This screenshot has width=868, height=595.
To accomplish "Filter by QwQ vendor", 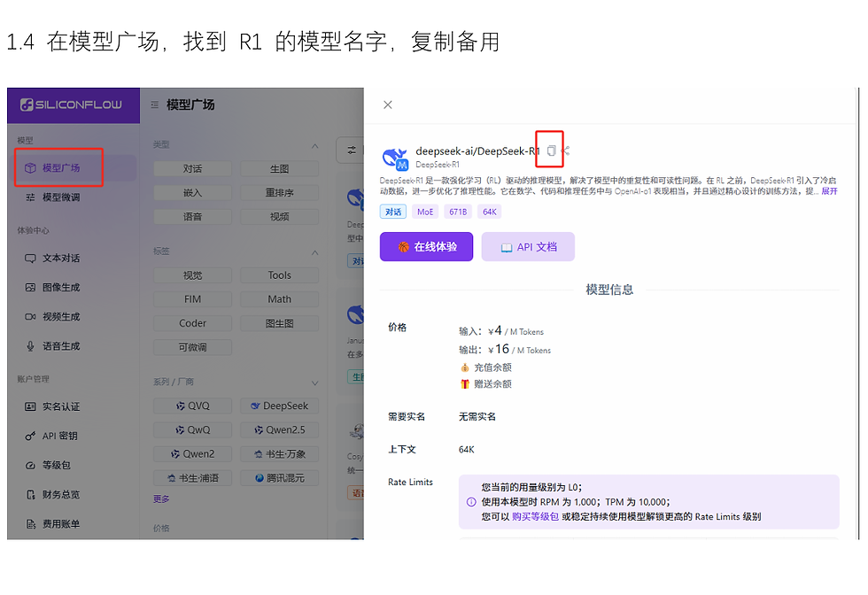I will tap(193, 429).
